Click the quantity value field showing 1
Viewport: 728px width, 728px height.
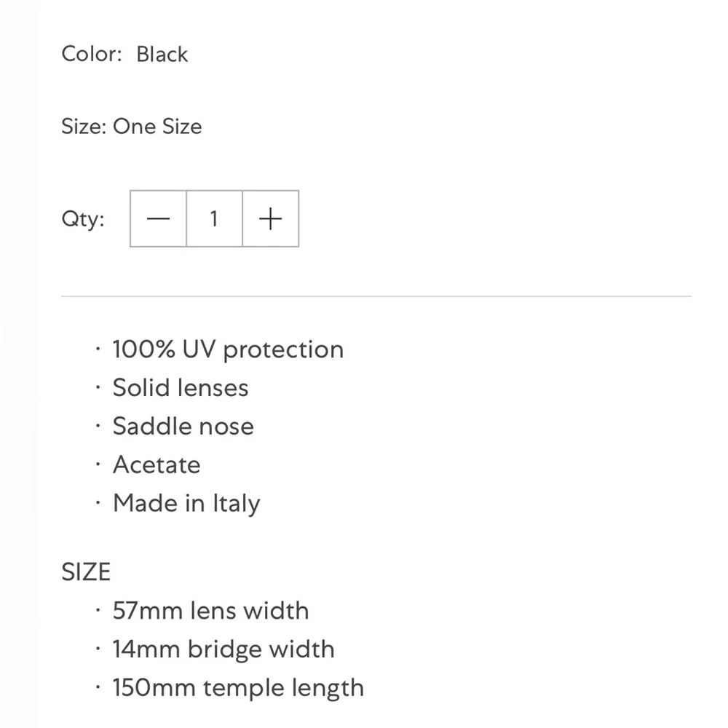point(215,218)
